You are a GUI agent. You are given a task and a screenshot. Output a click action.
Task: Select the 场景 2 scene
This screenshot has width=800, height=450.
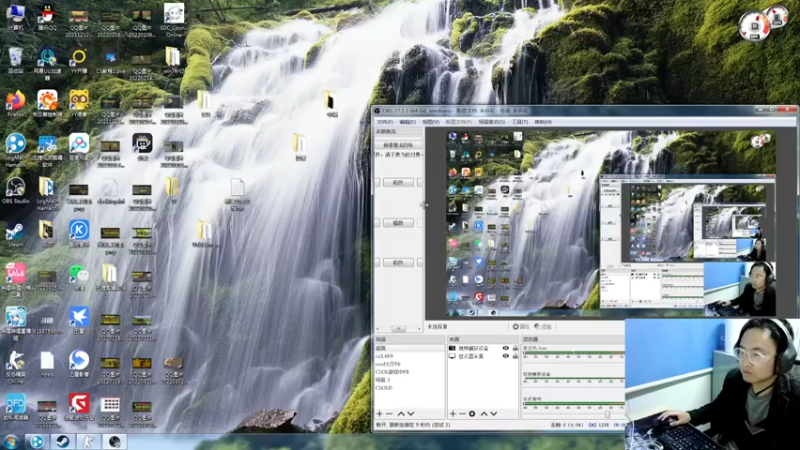click(409, 380)
